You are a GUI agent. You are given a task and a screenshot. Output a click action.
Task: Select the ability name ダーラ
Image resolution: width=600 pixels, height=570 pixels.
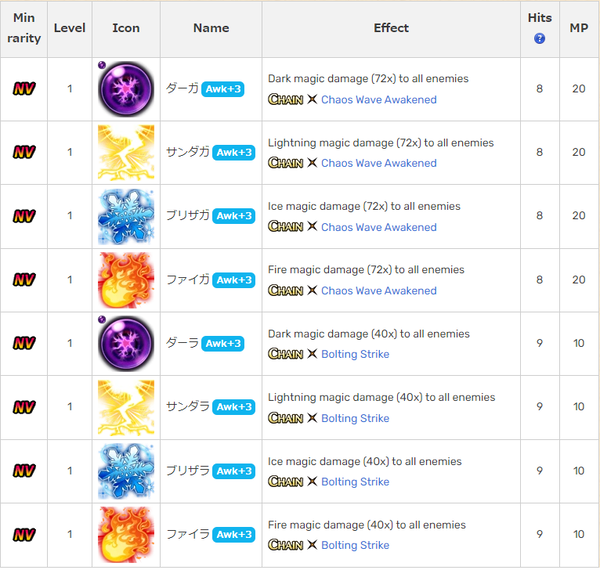click(x=182, y=343)
